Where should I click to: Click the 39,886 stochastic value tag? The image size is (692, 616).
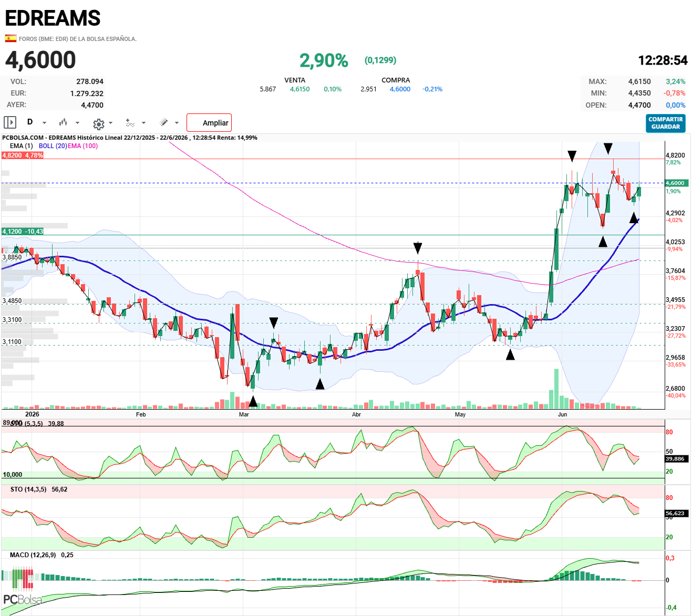click(677, 458)
